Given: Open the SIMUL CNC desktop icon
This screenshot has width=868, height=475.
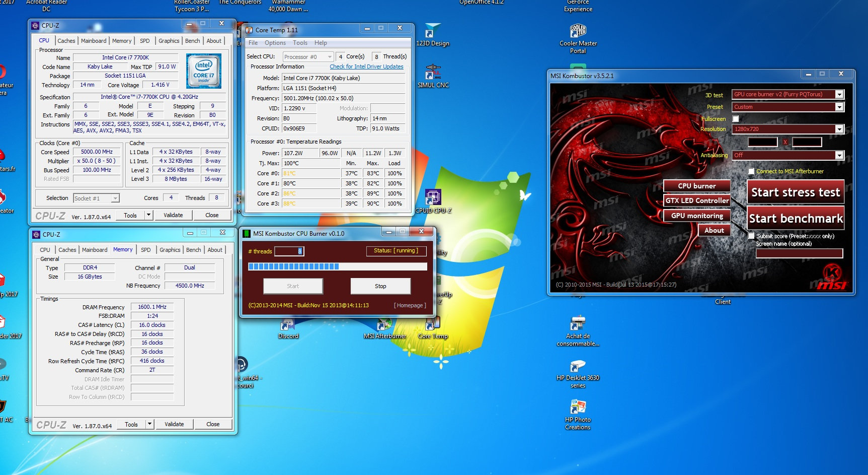Looking at the screenshot, I should 433,73.
